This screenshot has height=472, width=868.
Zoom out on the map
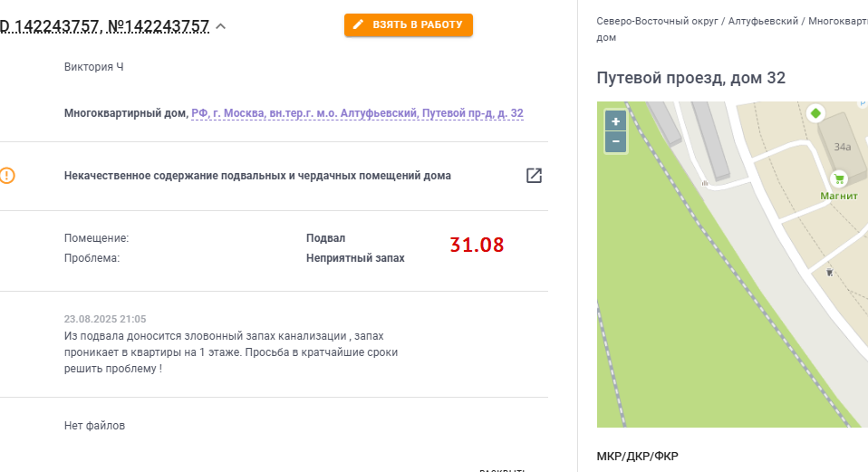(x=615, y=141)
